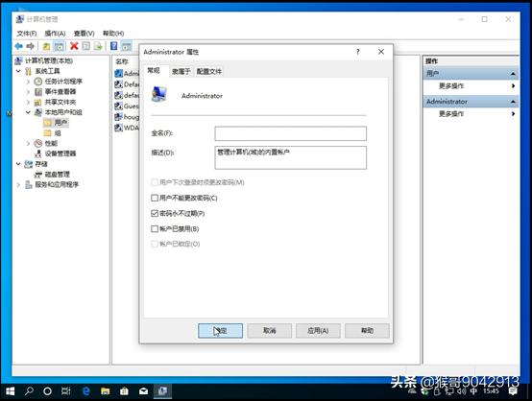The width and height of the screenshot is (532, 401).
Task: Expand the 性能 tree node
Action: click(28, 143)
